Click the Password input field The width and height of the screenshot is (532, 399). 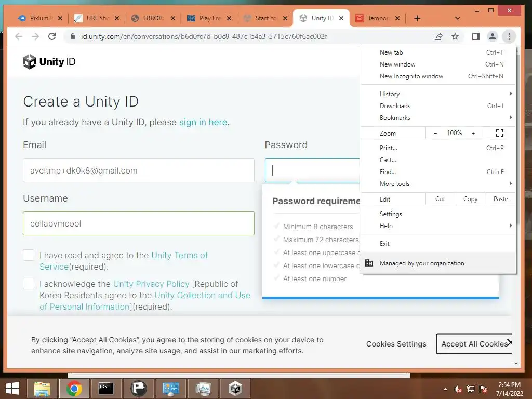coord(312,170)
